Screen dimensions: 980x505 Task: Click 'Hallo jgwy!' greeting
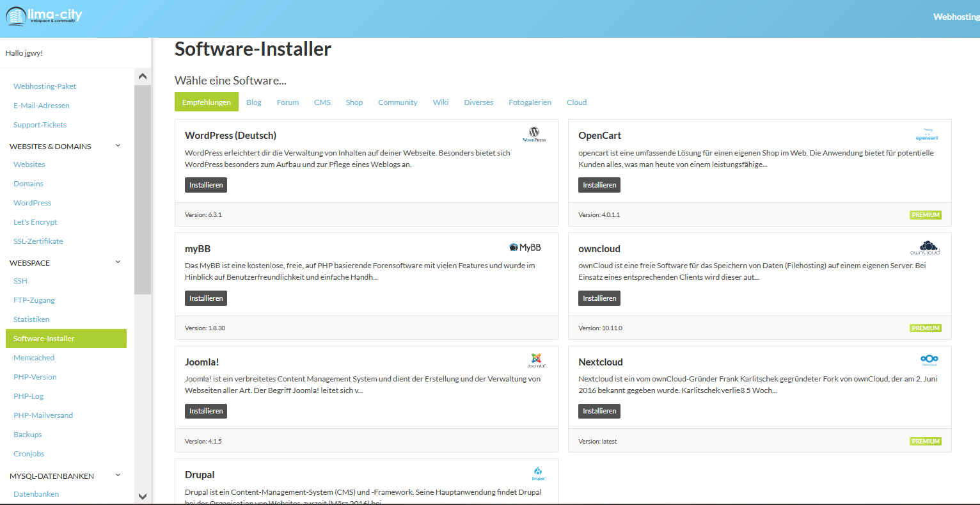pyautogui.click(x=24, y=53)
